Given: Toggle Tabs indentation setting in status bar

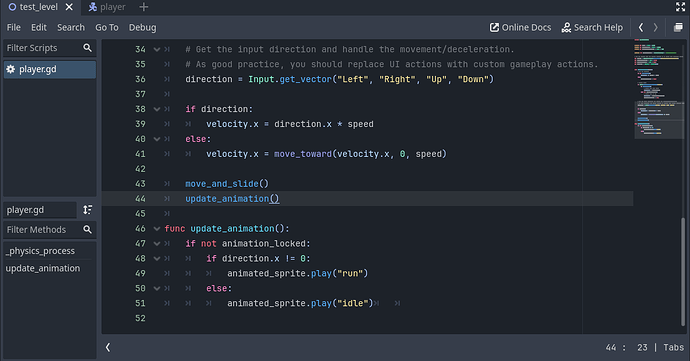Looking at the screenshot, I should coord(673,347).
